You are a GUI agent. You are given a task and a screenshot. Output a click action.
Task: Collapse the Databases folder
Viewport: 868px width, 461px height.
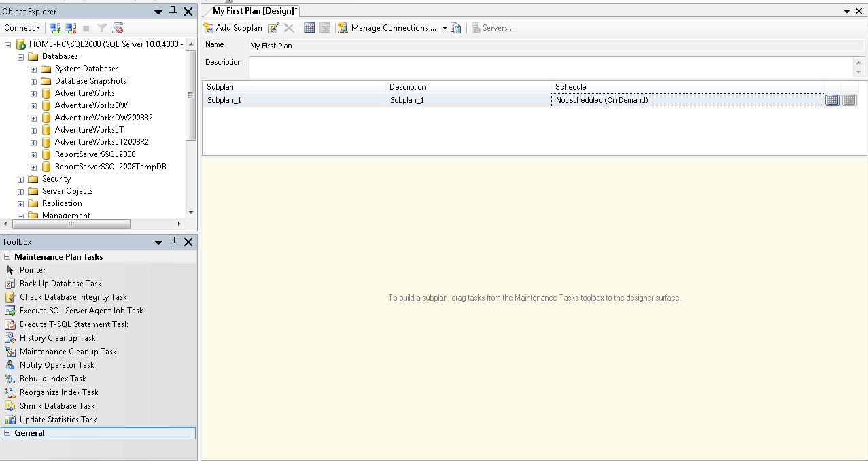[20, 56]
